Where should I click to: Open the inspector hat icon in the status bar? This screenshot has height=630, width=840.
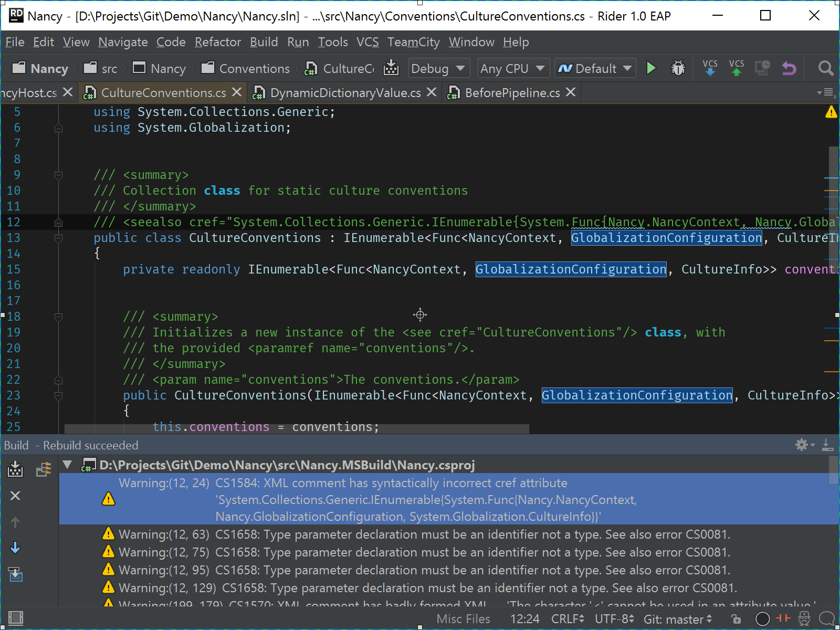point(804,619)
